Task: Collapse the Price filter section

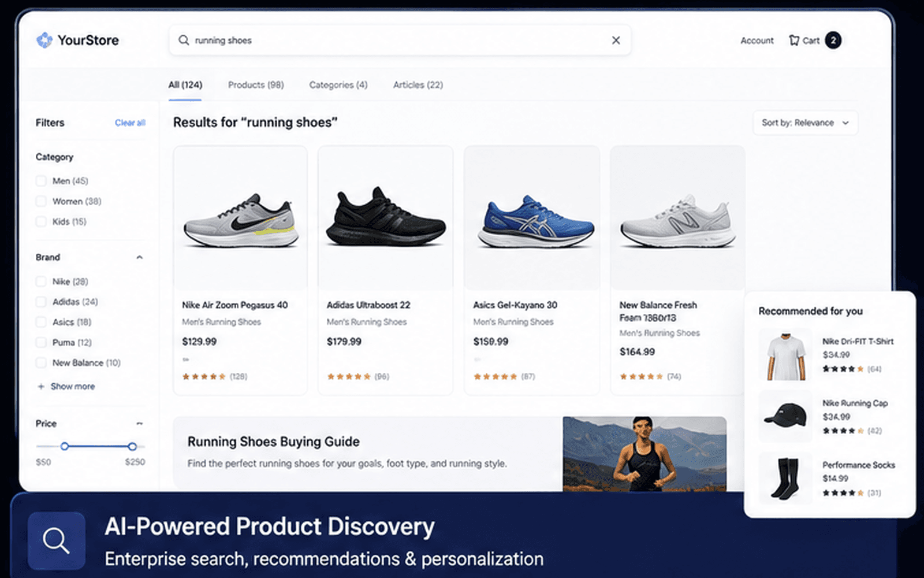Action: point(139,424)
